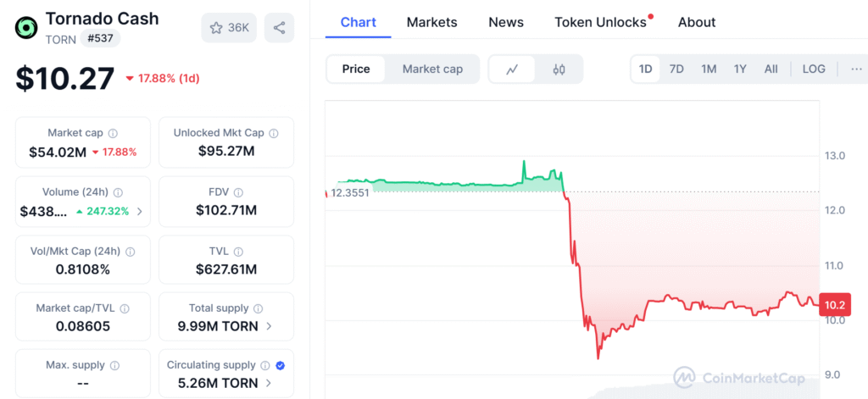868x399 pixels.
Task: Click the Tornado Cash logo icon
Action: tap(26, 28)
